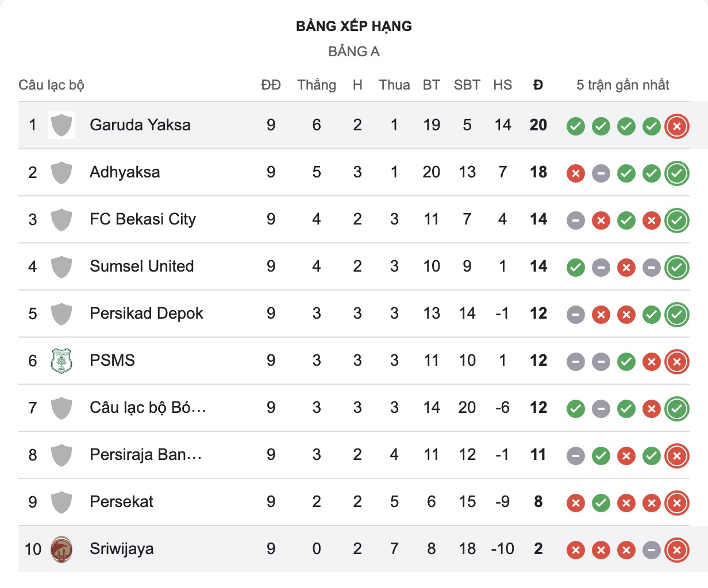Click the PSMS club crest icon
The height and width of the screenshot is (588, 708).
click(61, 361)
